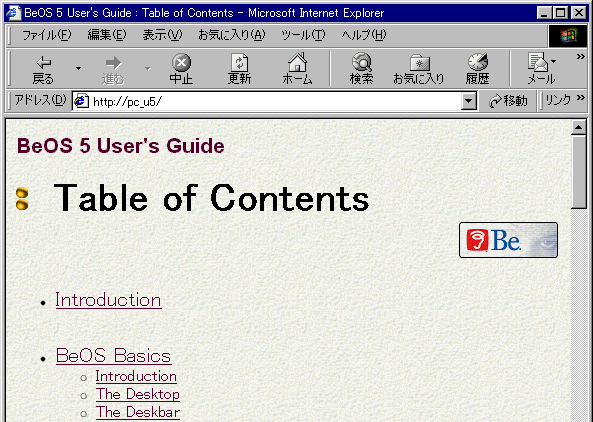Image resolution: width=593 pixels, height=422 pixels.
Task: Open the Back button history dropdown arrow
Action: tap(78, 69)
